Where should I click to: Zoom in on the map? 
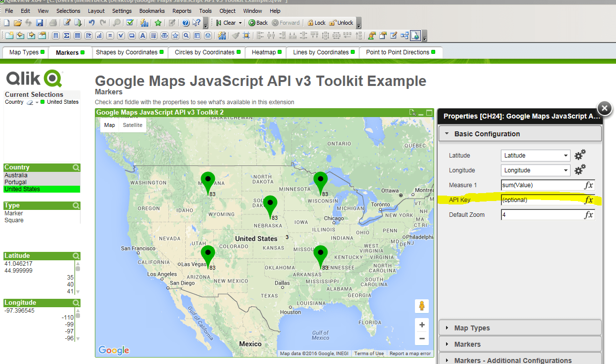tap(422, 324)
